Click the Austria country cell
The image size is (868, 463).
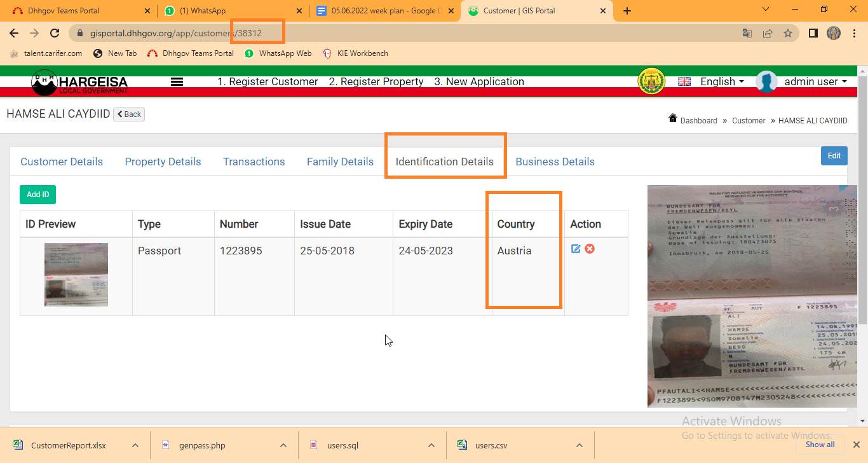528,277
